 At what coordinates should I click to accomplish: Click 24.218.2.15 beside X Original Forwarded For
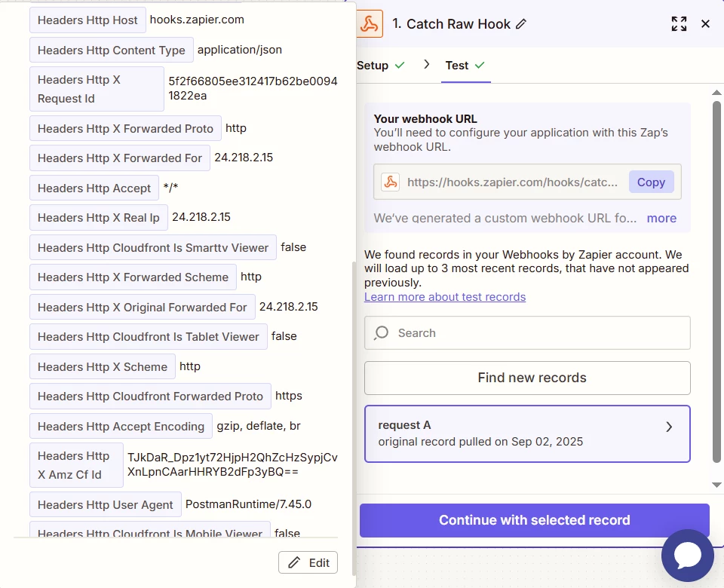289,307
